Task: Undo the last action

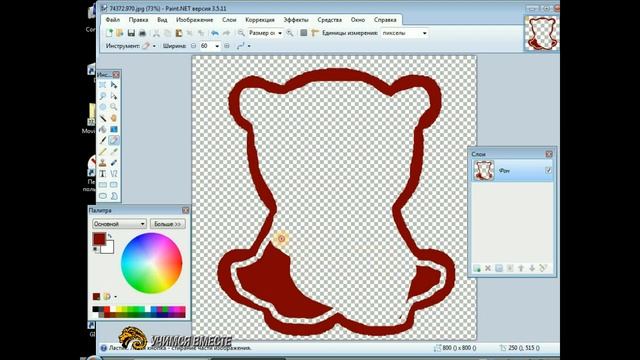Action: (215, 33)
